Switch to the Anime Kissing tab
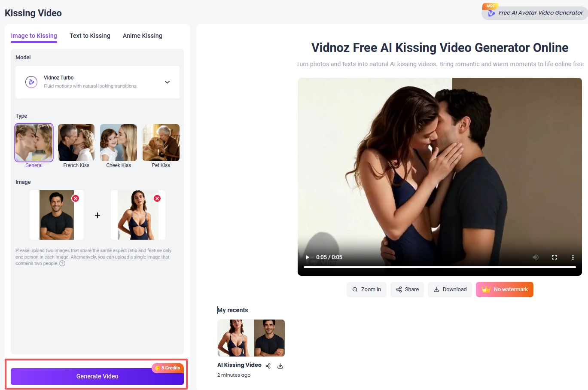Viewport: 588px width, 390px height. click(142, 36)
